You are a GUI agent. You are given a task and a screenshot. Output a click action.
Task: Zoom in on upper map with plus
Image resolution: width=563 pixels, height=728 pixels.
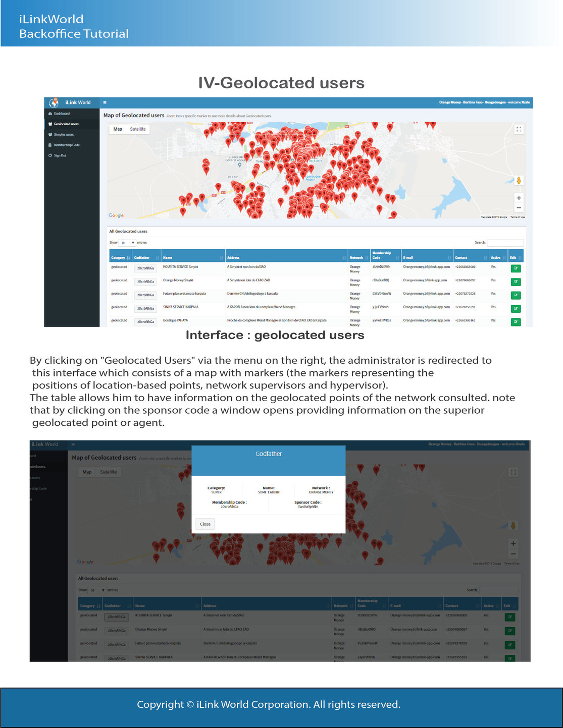point(519,198)
